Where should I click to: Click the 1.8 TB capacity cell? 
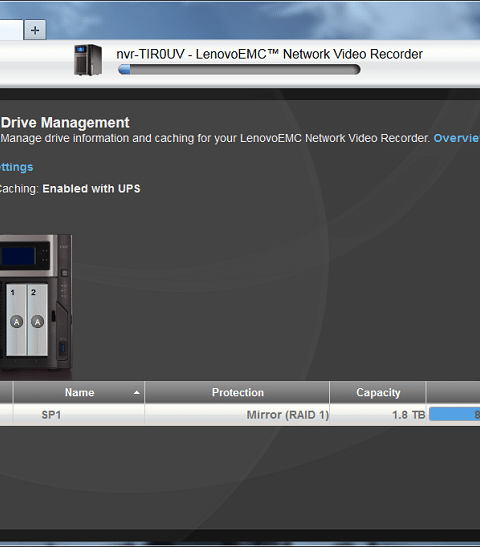point(378,415)
